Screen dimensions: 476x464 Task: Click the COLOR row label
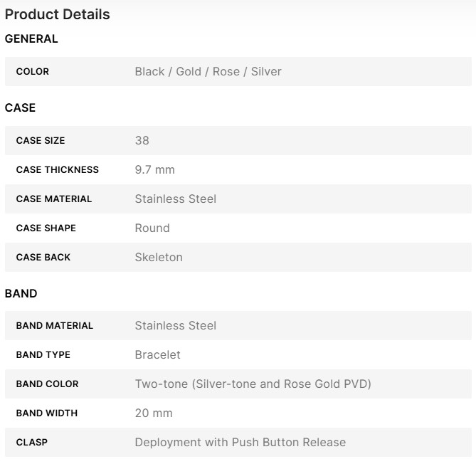[x=33, y=72]
